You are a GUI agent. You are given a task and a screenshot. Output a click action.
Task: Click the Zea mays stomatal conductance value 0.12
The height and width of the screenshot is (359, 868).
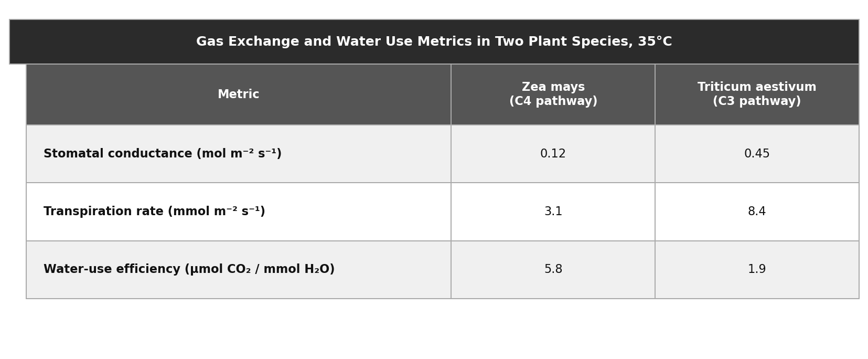(553, 154)
